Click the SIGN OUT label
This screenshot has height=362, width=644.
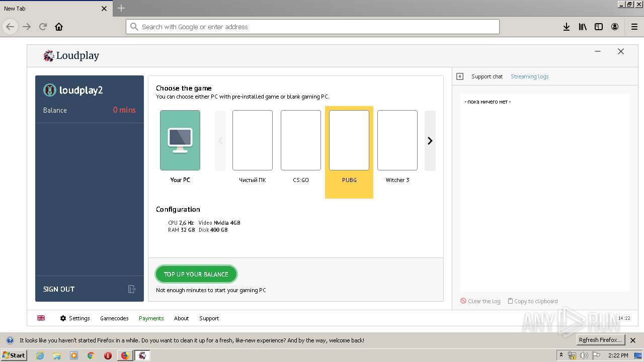coord(59,289)
